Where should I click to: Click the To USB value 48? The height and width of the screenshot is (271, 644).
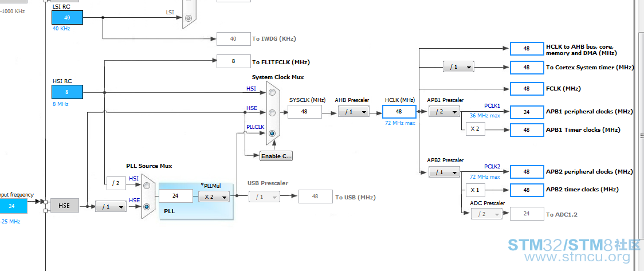point(316,197)
